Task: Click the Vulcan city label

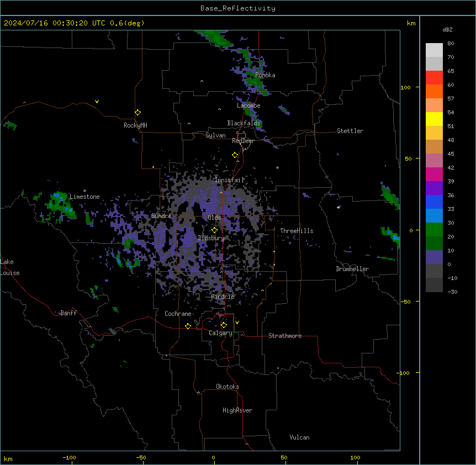Action: pos(300,437)
